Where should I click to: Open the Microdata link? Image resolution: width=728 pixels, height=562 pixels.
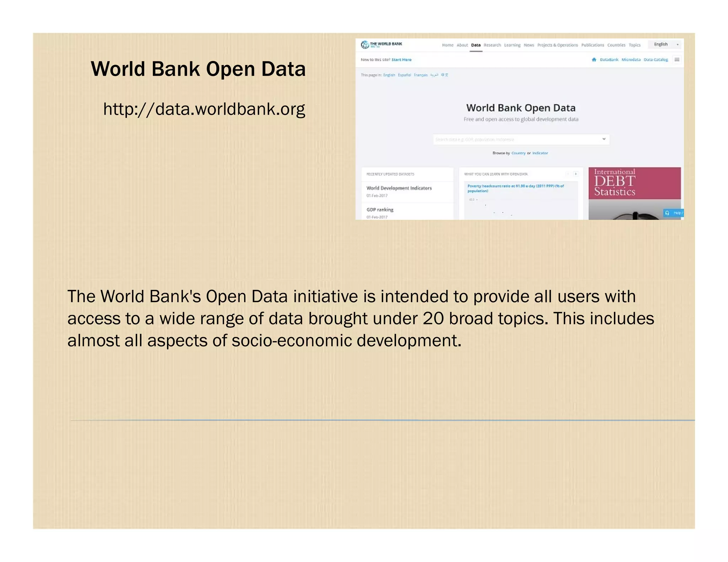(631, 60)
